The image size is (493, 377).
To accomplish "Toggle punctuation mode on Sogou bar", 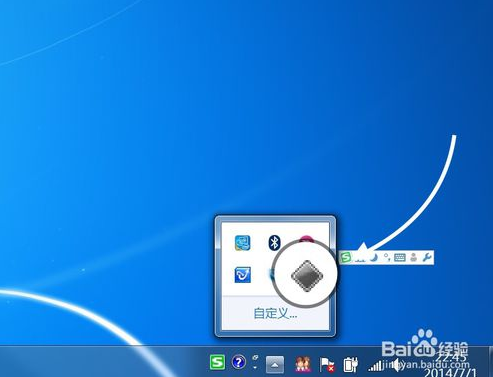I will coord(387,257).
